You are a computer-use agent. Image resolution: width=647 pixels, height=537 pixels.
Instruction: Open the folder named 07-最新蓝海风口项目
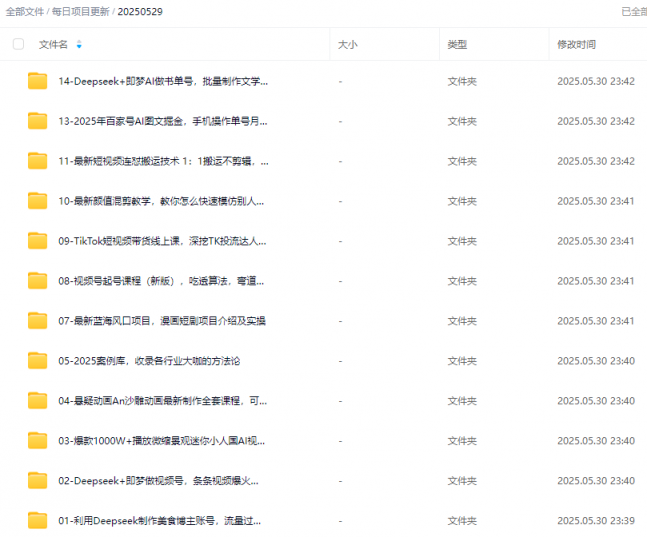pos(161,321)
